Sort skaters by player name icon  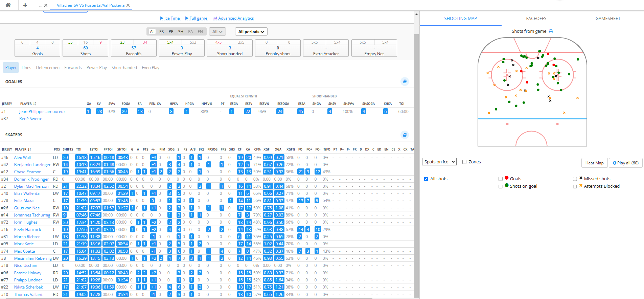(29, 149)
